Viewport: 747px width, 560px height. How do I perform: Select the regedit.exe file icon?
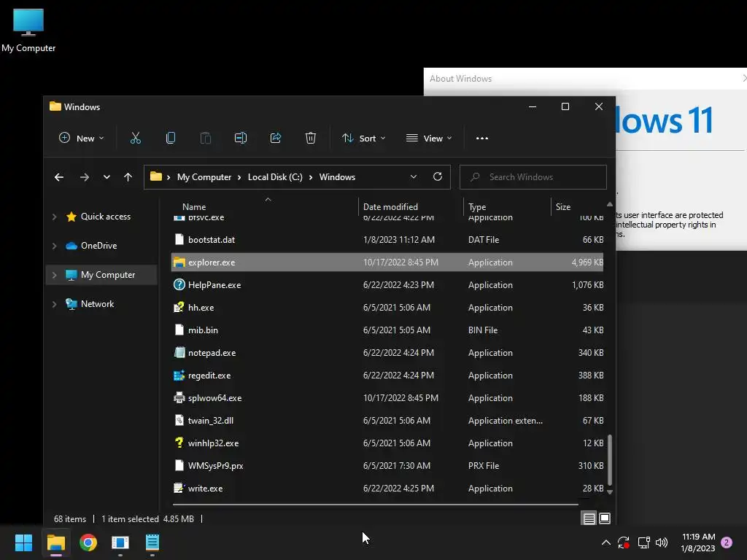[179, 376]
